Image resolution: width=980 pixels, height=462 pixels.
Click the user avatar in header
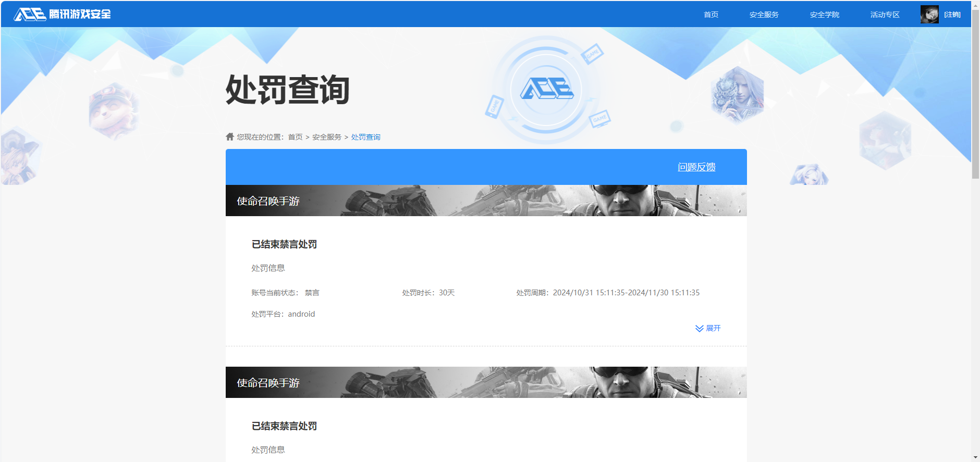pos(929,15)
